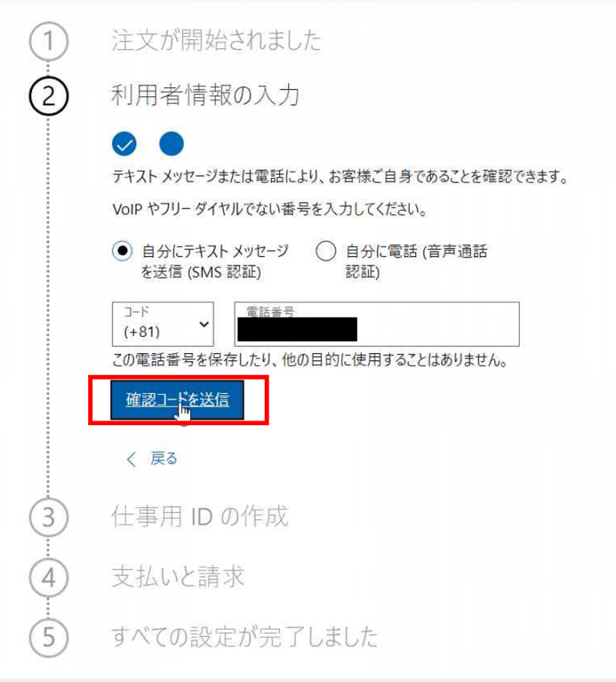
Task: Click the solid blue progress dot
Action: 172,144
